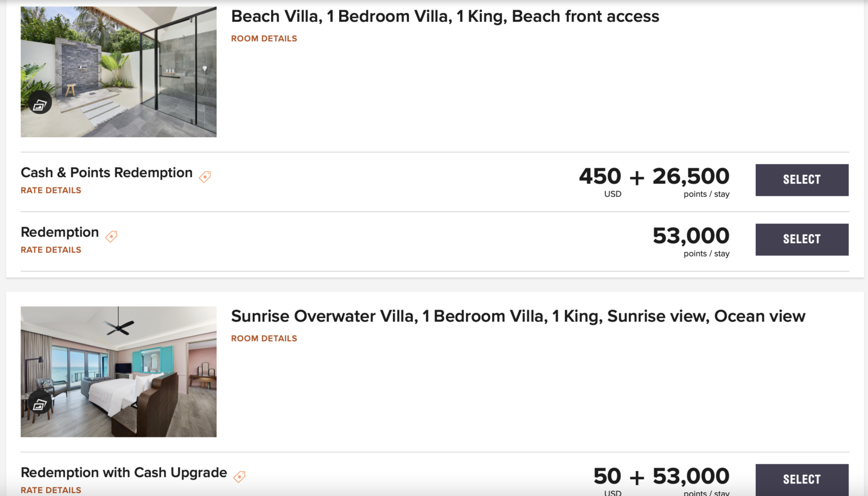
Task: Click tag icon next to Redemption rate
Action: 111,236
